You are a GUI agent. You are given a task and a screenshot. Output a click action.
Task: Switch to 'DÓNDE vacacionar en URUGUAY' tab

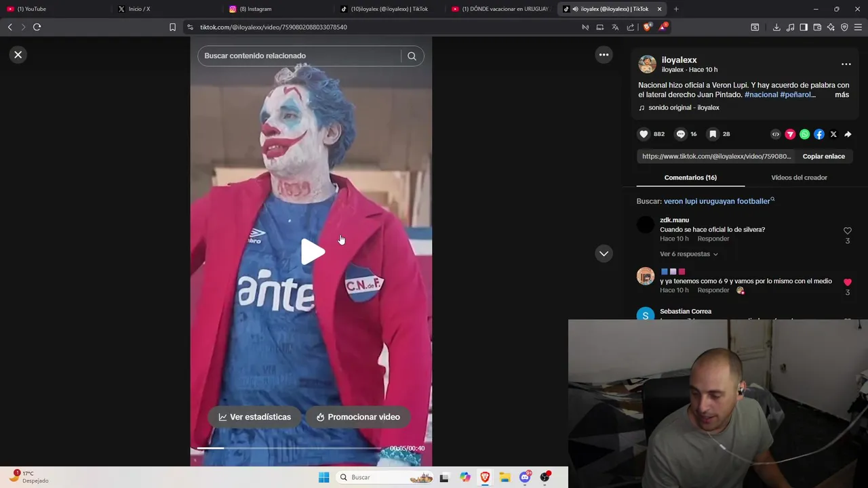pyautogui.click(x=500, y=9)
